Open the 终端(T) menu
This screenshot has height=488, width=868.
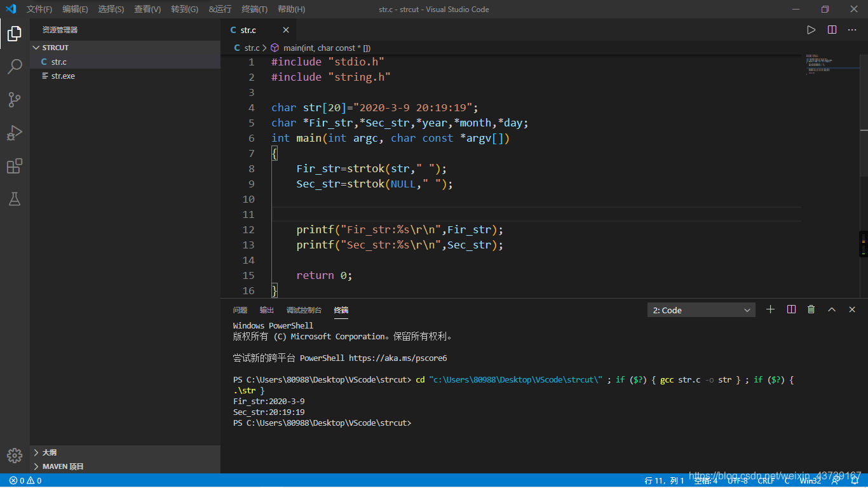[x=255, y=10]
